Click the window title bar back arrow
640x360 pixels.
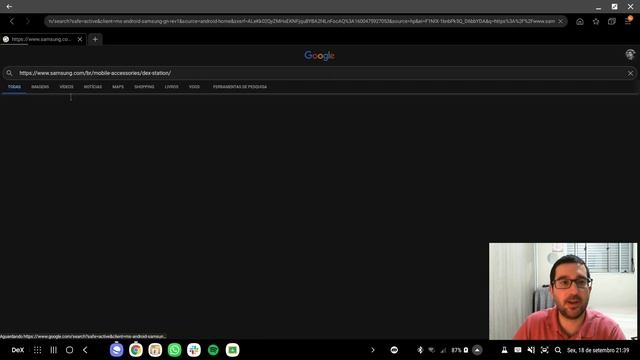[x=9, y=7]
